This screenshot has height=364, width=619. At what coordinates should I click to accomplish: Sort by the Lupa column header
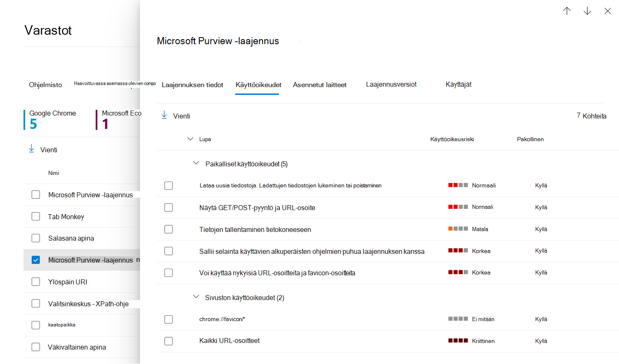coord(205,139)
